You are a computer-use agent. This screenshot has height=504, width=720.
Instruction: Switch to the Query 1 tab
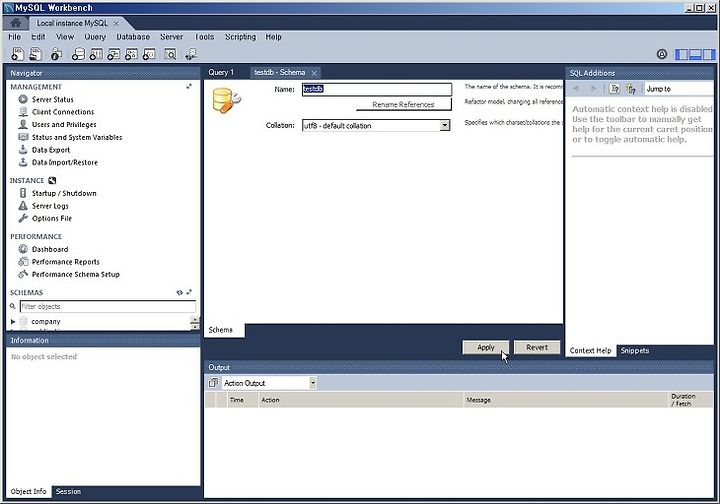(221, 73)
